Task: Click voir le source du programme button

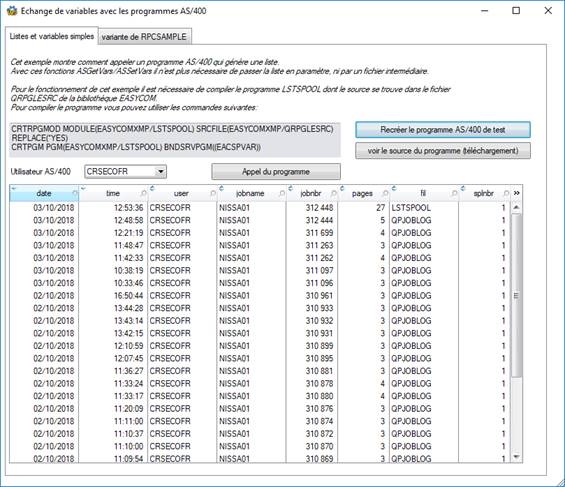Action: point(443,151)
